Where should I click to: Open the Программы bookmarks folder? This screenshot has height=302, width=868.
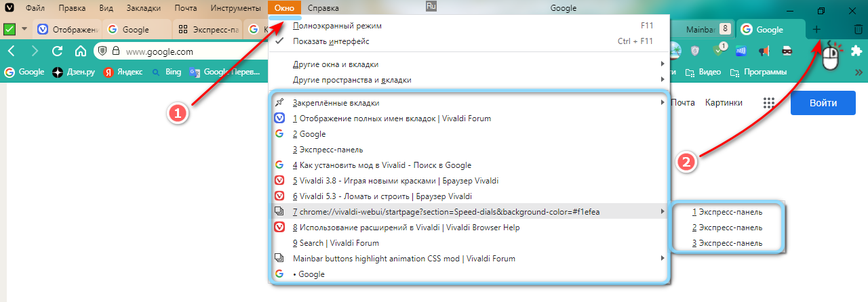coord(758,72)
